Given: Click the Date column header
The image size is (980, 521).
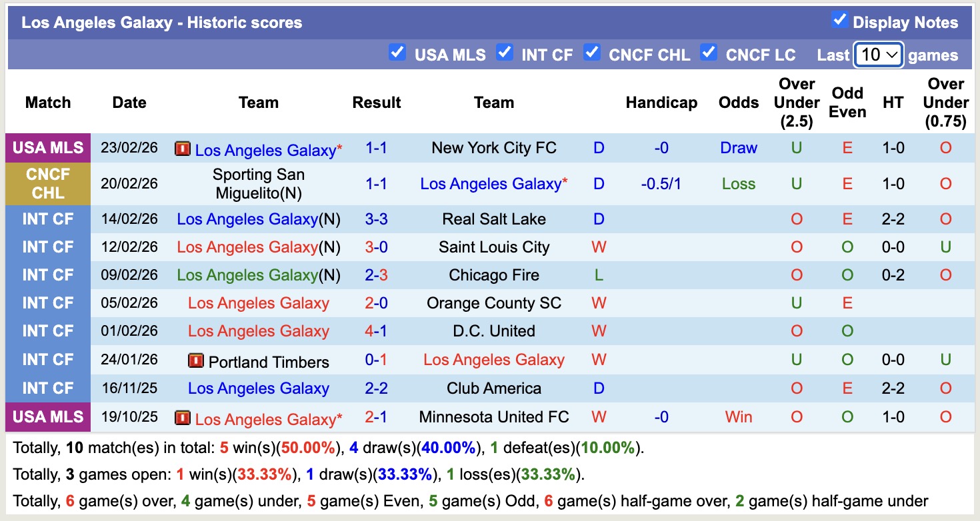Looking at the screenshot, I should click(x=129, y=103).
